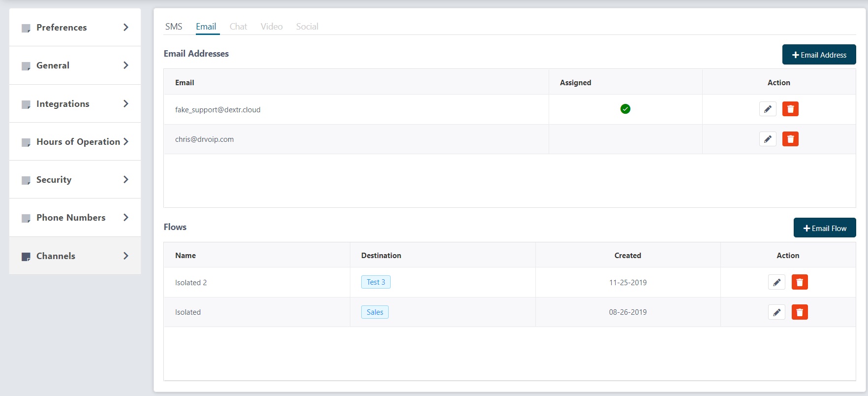The height and width of the screenshot is (396, 868).
Task: Click the Test 3 destination tag
Action: point(376,282)
